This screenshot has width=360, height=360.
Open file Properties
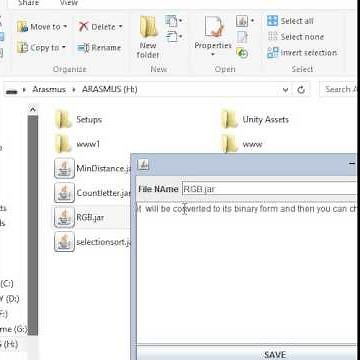213,33
